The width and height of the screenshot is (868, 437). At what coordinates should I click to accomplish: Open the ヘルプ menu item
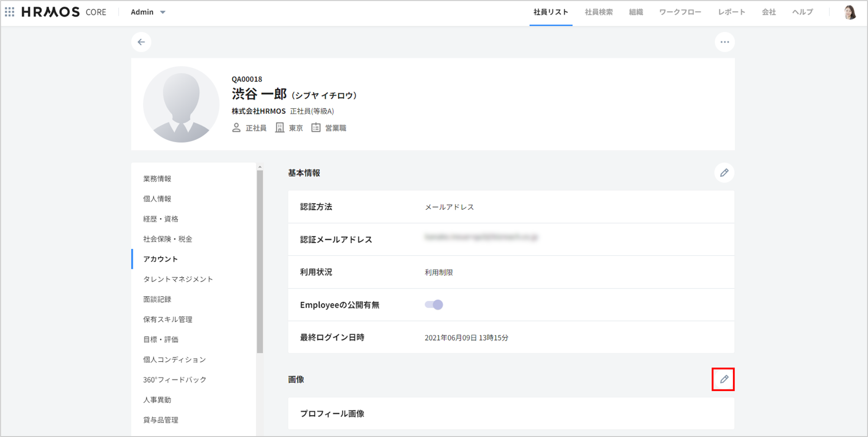click(x=802, y=12)
